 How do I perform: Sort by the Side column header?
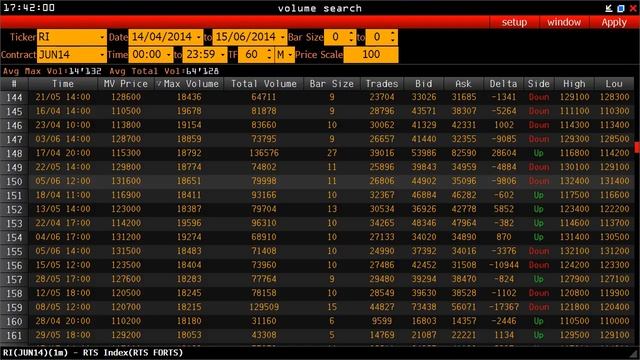pos(538,84)
